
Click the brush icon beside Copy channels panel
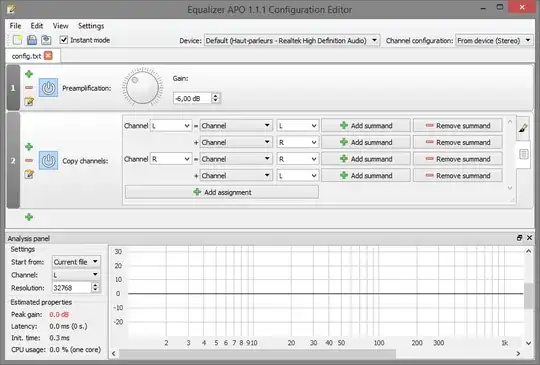(523, 128)
